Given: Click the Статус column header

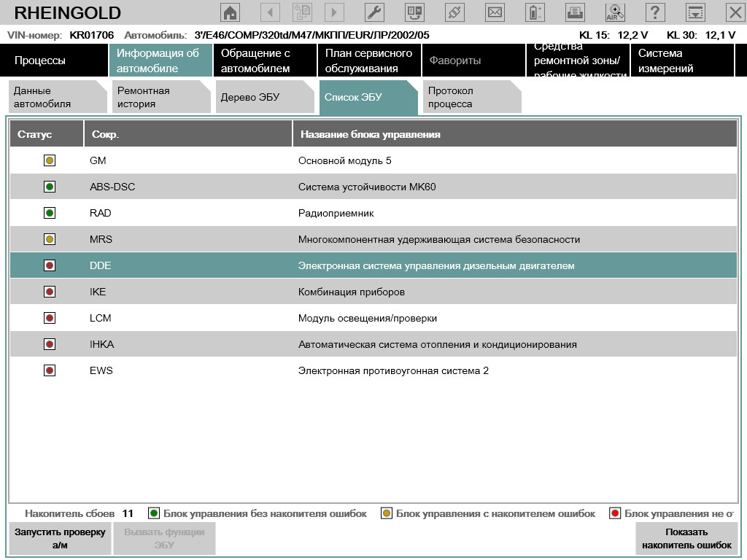Looking at the screenshot, I should tap(47, 134).
